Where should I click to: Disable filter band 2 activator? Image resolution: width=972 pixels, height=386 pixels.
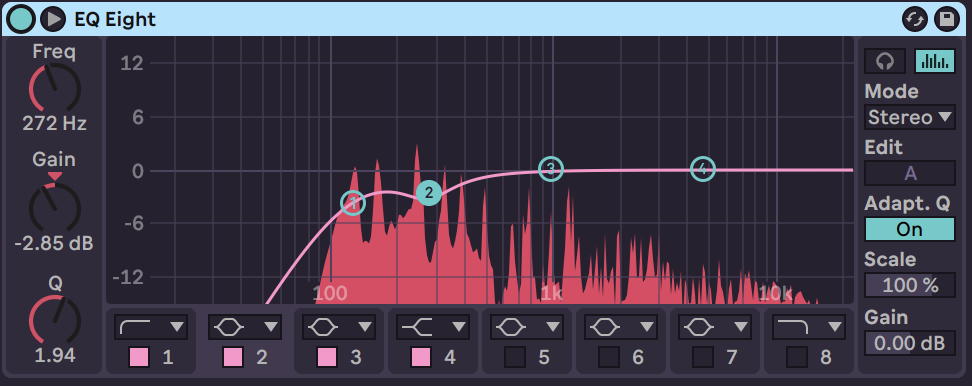pyautogui.click(x=233, y=357)
